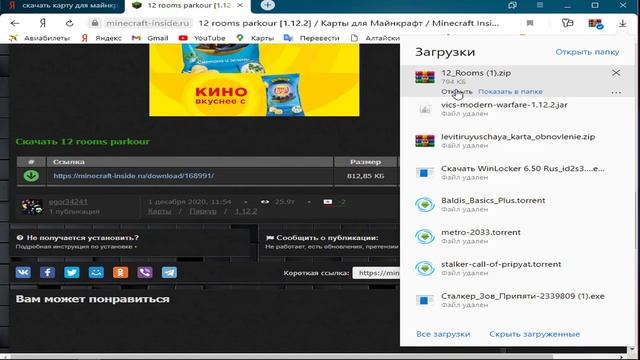Open author egor34241 profile link
This screenshot has height=360, width=640.
(68, 202)
